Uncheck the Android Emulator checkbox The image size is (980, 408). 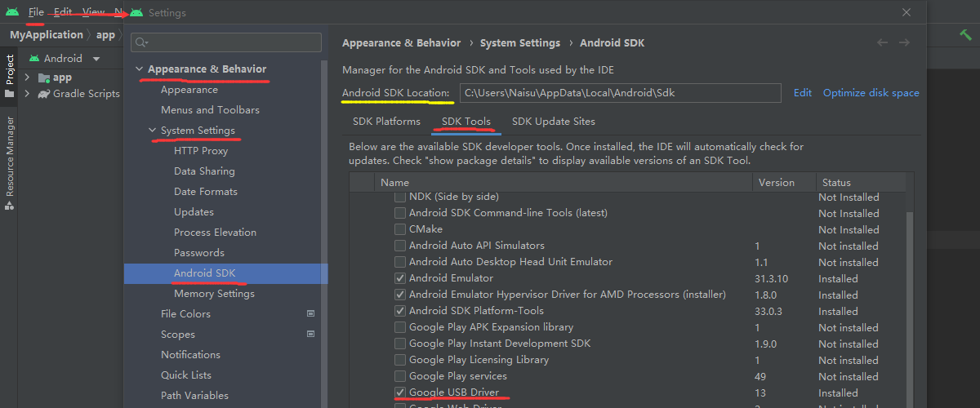pos(400,278)
